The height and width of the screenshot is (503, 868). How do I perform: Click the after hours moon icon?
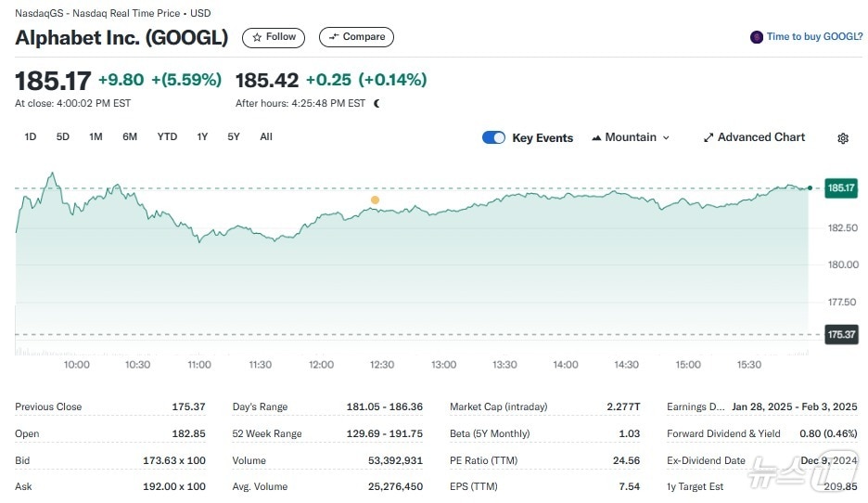[377, 104]
